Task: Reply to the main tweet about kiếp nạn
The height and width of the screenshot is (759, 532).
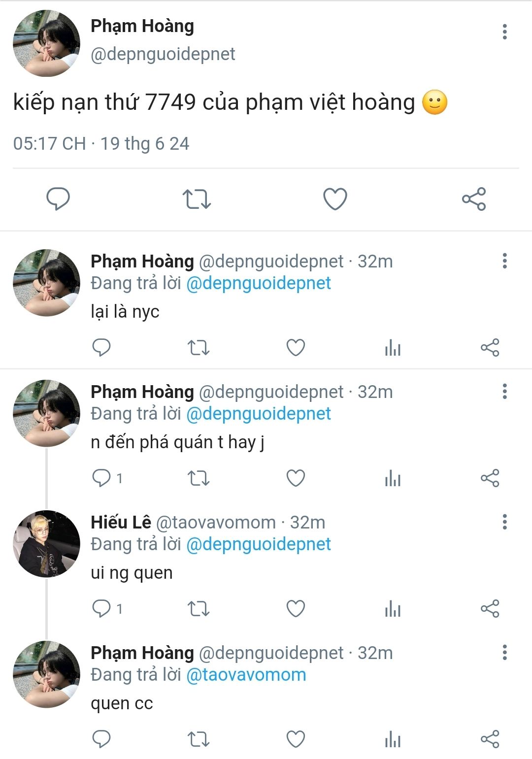Action: (x=58, y=199)
